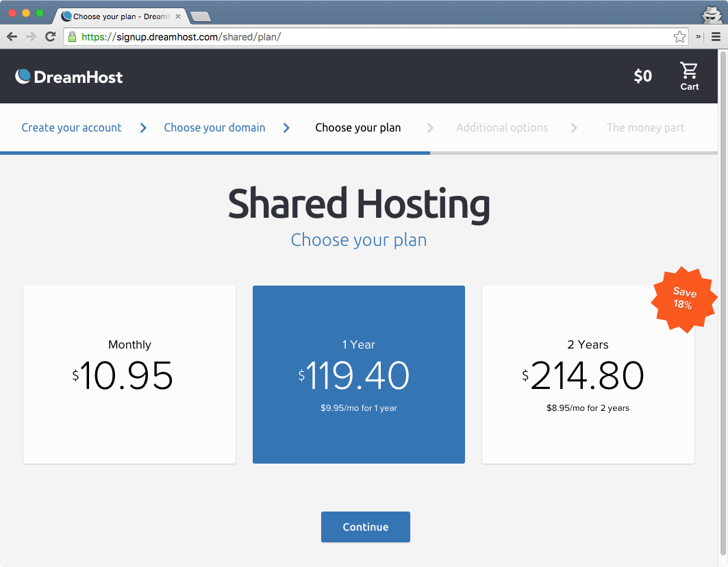Click the browser forward arrow
This screenshot has width=728, height=567.
(31, 37)
